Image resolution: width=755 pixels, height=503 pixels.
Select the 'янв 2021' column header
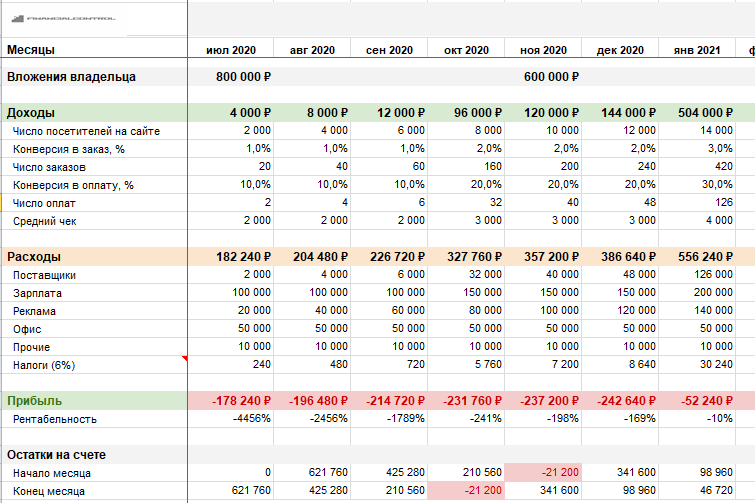coord(697,50)
